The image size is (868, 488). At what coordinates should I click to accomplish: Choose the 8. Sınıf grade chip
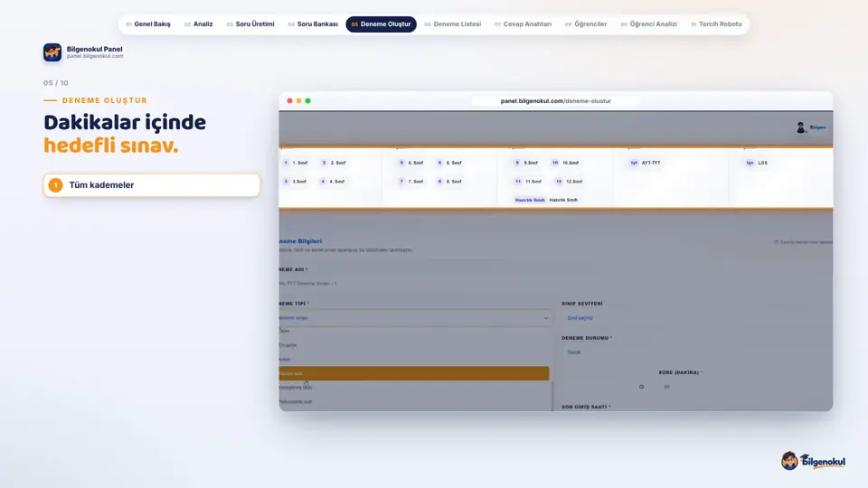click(449, 182)
